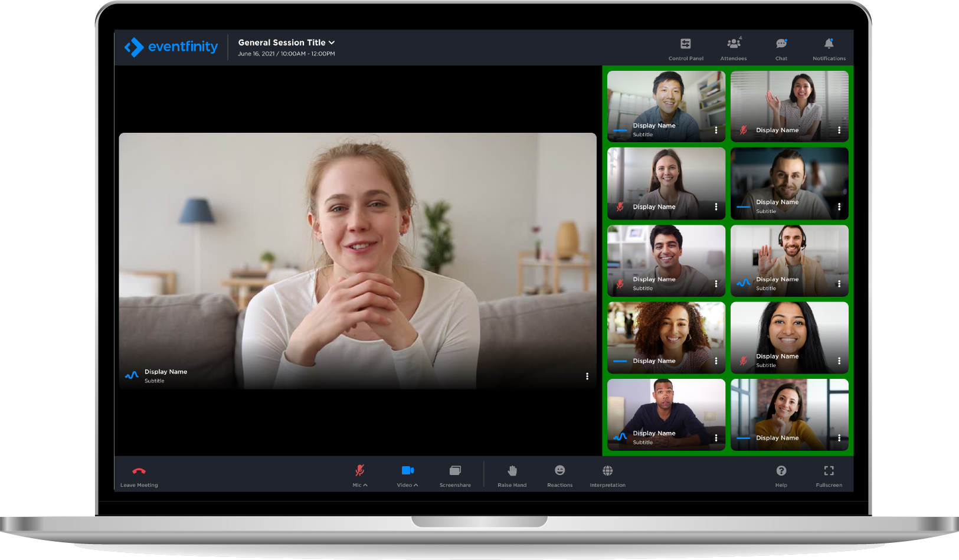Click "Display Name" on the main speaker video

coord(166,372)
